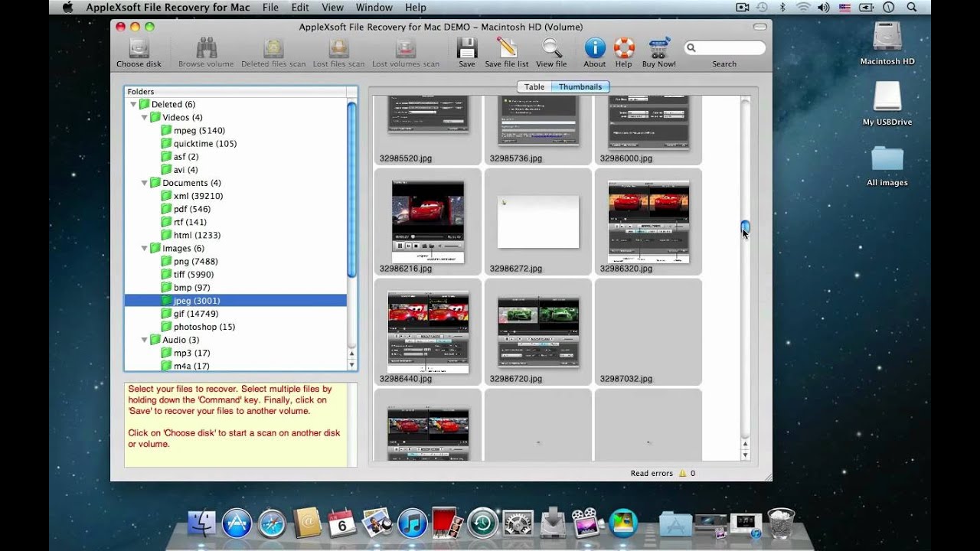Screen dimensions: 980x551
Task: Switch to Thumbnails view
Action: click(580, 86)
